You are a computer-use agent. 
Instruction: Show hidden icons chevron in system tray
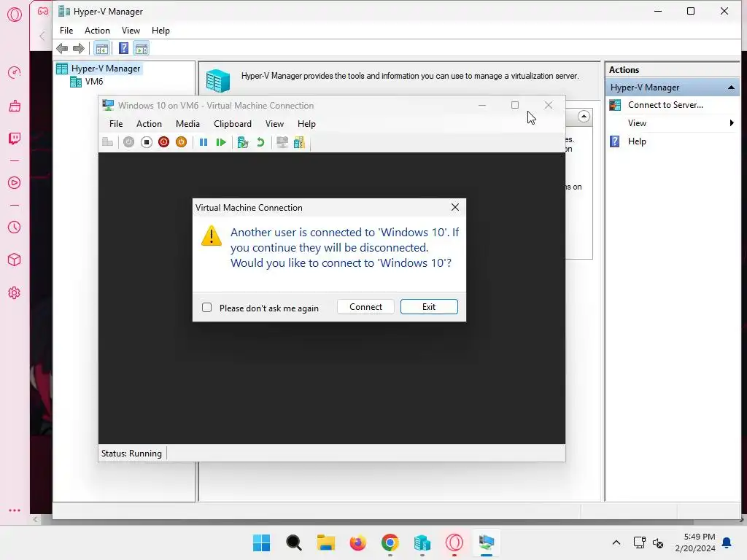616,542
